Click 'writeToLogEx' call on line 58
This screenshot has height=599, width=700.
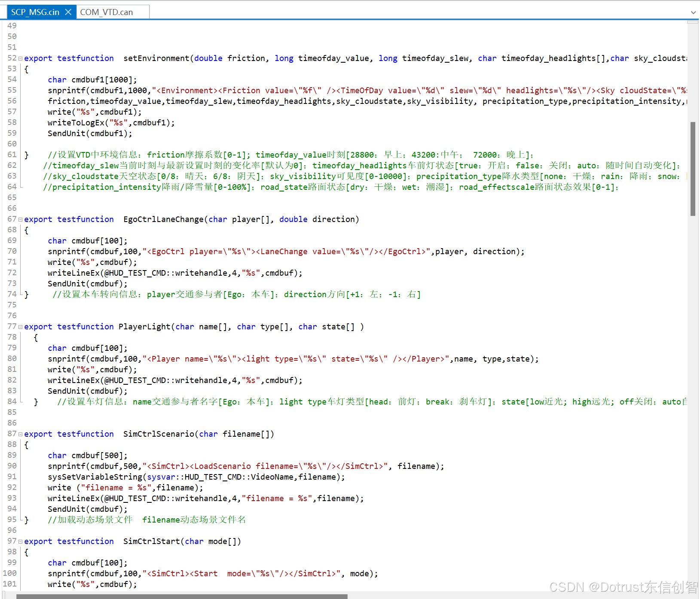111,122
